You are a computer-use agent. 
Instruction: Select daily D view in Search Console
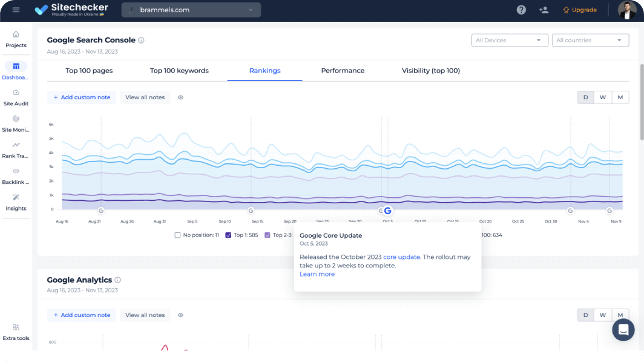586,97
